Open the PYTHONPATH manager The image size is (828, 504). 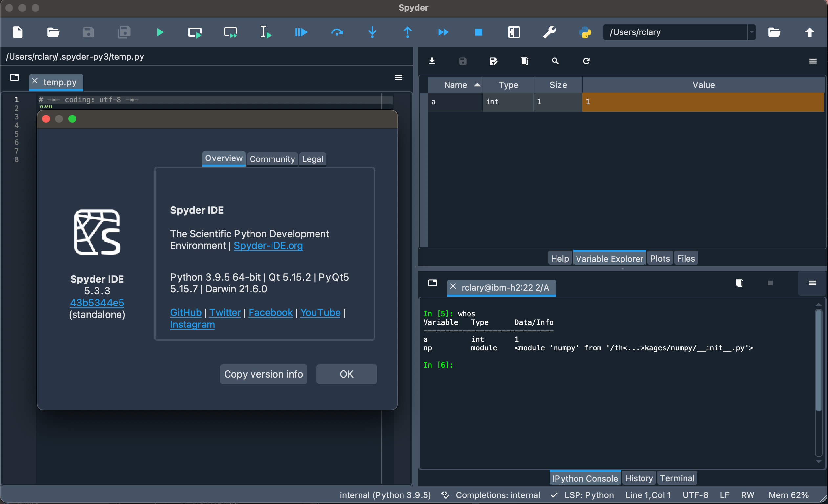[585, 32]
